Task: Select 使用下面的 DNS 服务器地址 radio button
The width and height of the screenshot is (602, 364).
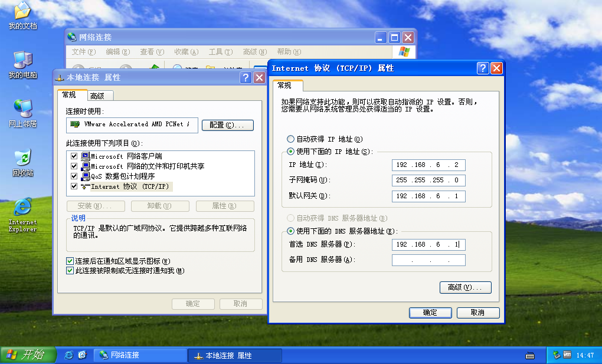Action: pyautogui.click(x=290, y=231)
